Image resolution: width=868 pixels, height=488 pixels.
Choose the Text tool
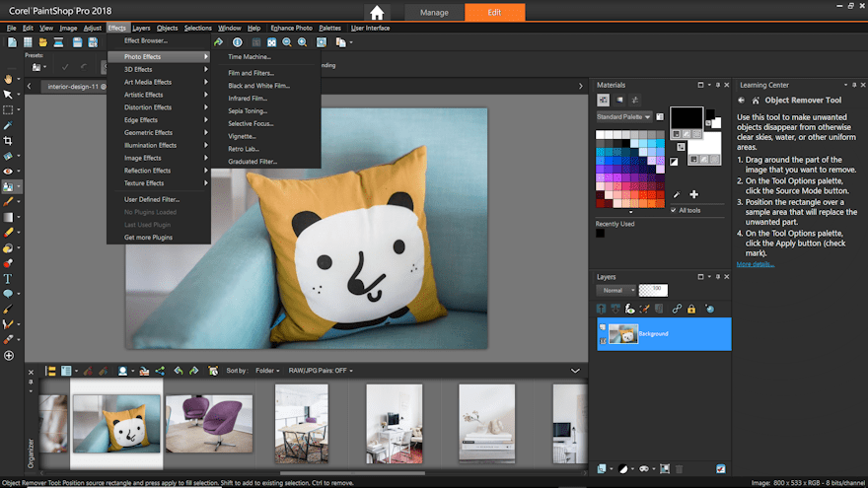[8, 278]
